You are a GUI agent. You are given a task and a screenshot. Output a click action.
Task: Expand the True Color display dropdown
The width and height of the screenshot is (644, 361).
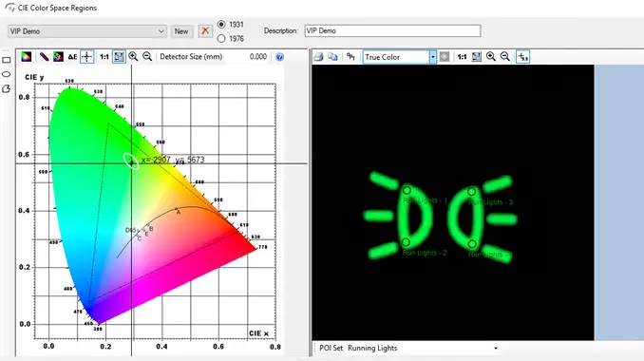coord(432,57)
